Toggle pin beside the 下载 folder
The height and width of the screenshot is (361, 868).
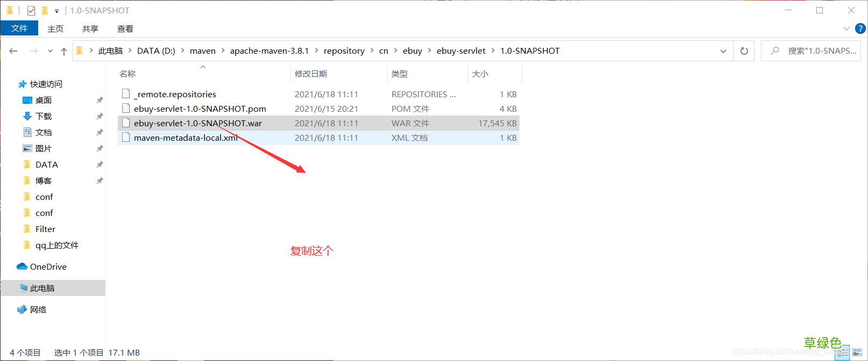coord(99,117)
